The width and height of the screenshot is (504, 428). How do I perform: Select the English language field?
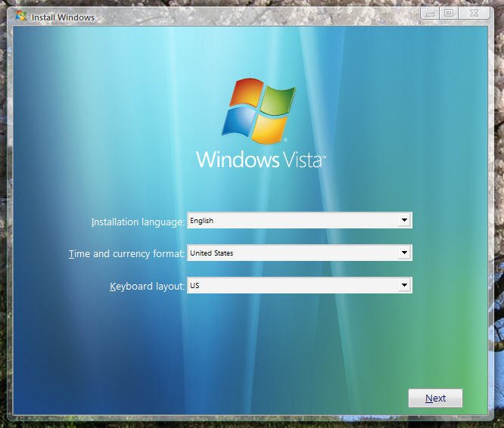pos(291,220)
